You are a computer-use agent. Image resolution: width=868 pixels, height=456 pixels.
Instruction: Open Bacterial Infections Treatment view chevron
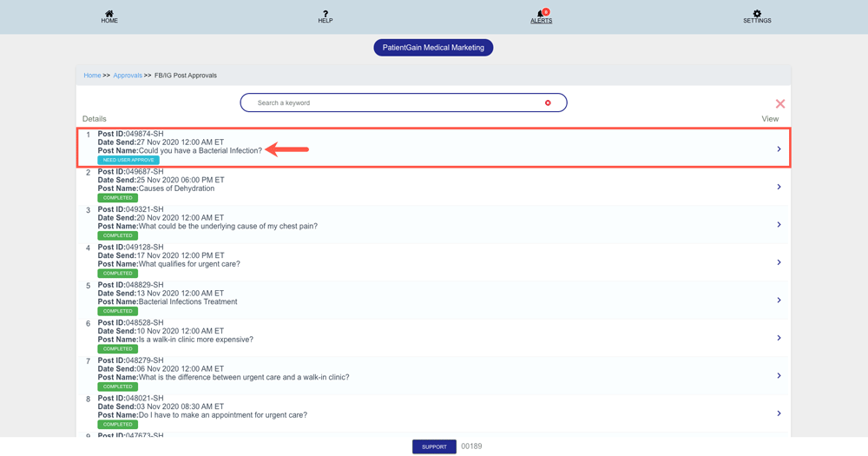pyautogui.click(x=779, y=300)
